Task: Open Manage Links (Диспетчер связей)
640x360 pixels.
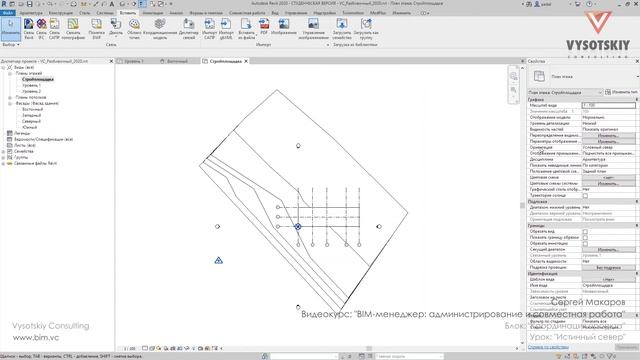Action: (x=189, y=29)
